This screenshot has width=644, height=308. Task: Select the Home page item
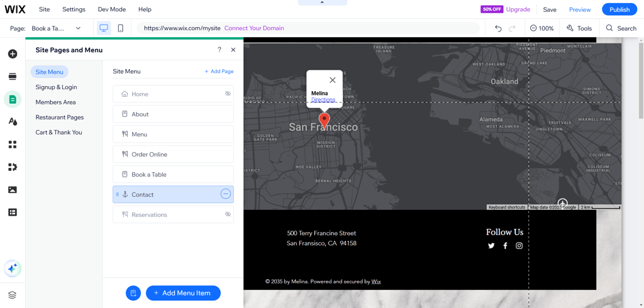[x=174, y=94]
